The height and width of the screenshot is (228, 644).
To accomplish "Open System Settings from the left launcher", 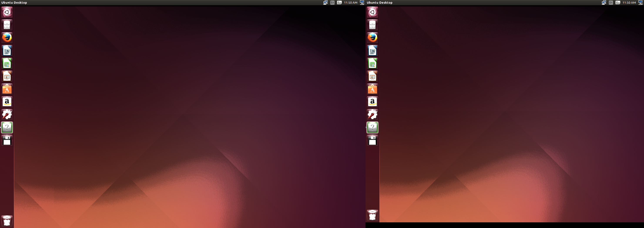I will click(x=7, y=114).
